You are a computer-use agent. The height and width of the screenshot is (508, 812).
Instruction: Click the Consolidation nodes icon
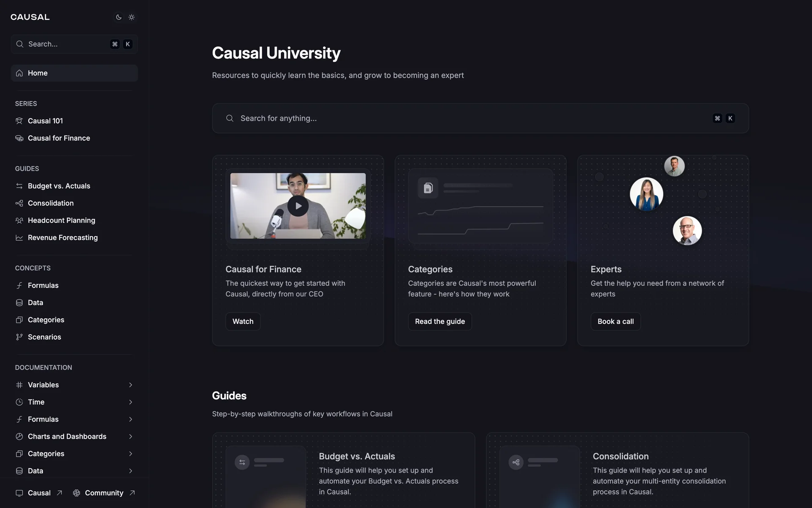[x=19, y=203]
